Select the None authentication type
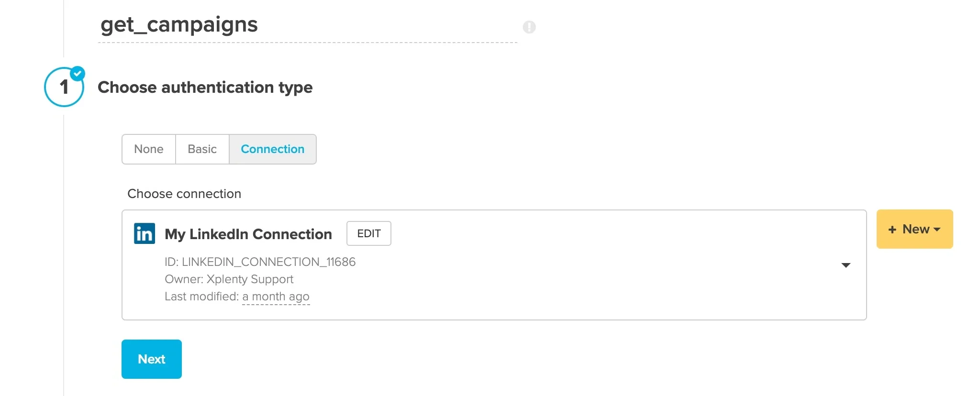The image size is (980, 396). [148, 149]
